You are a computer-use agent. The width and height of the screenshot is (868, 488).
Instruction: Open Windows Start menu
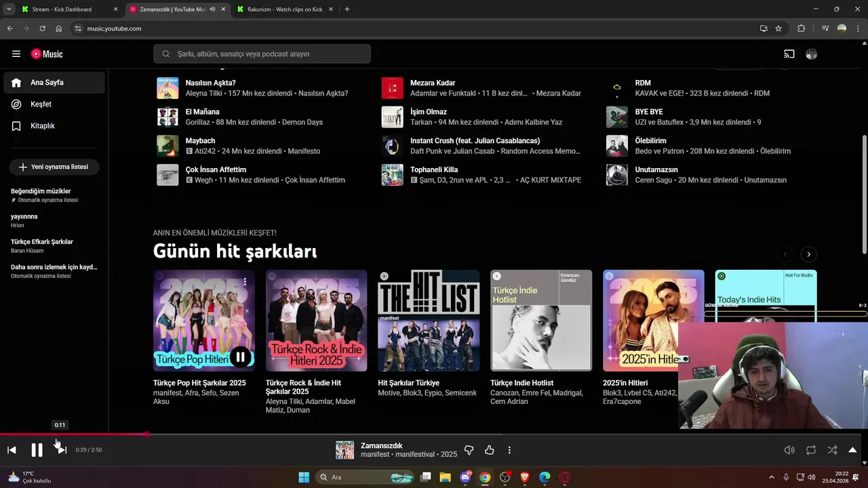tap(304, 477)
